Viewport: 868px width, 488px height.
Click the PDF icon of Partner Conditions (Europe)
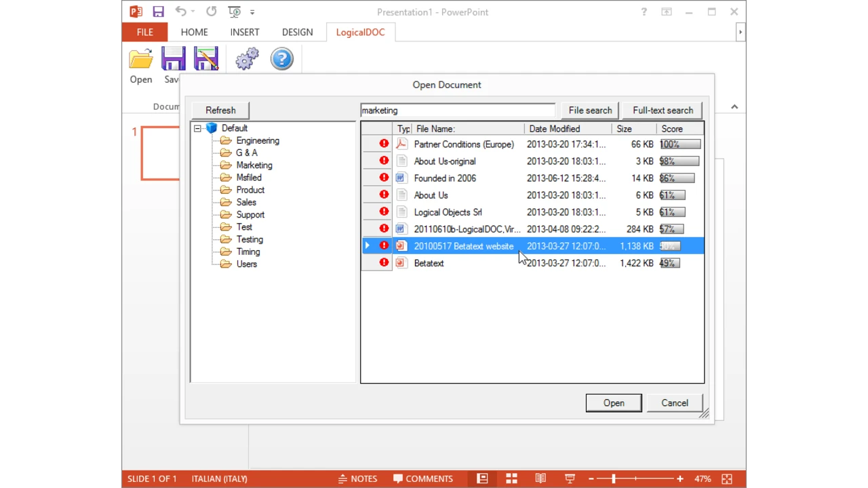(401, 144)
